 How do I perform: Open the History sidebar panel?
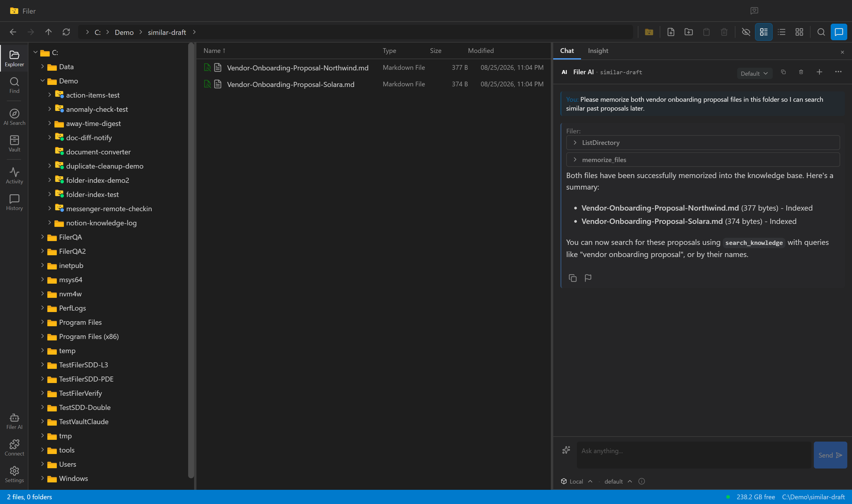14,202
